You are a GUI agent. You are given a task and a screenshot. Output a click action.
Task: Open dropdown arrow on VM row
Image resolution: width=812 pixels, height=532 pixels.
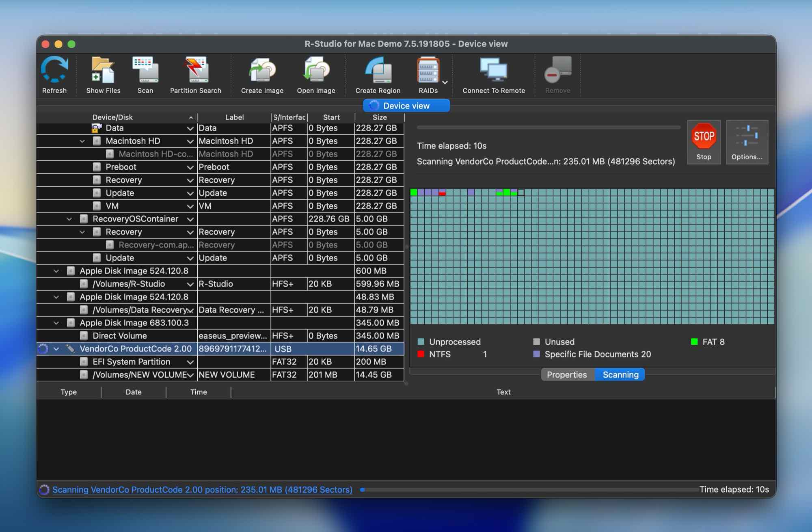tap(190, 206)
